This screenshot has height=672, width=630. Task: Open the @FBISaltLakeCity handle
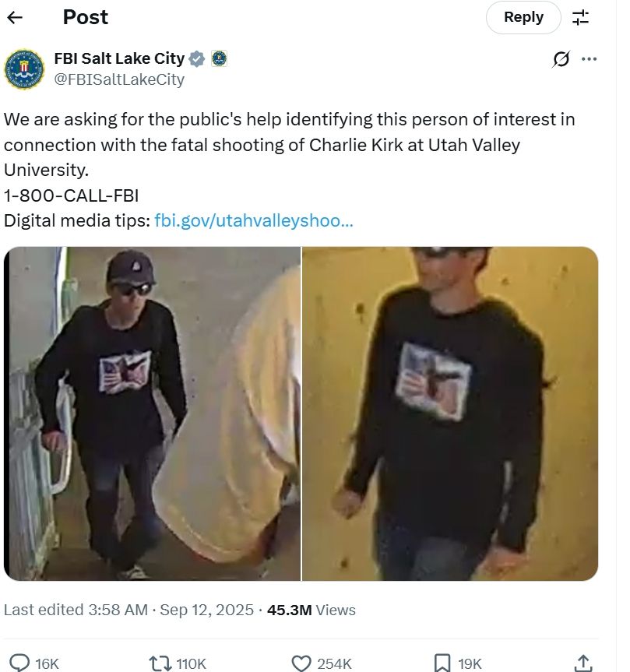point(119,79)
